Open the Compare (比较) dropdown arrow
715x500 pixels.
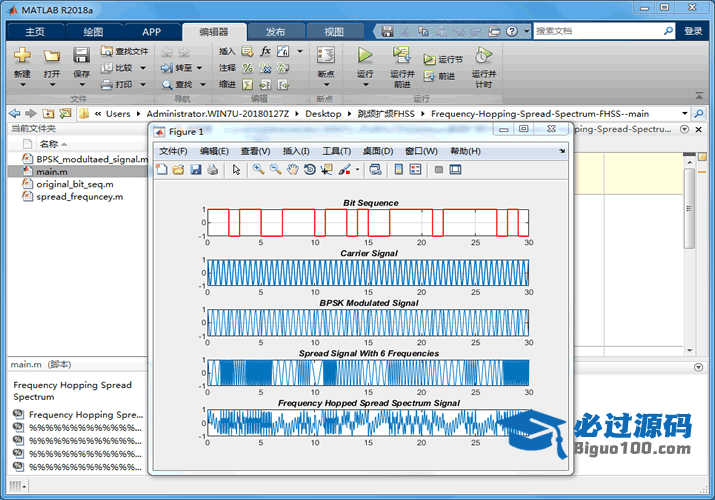143,68
